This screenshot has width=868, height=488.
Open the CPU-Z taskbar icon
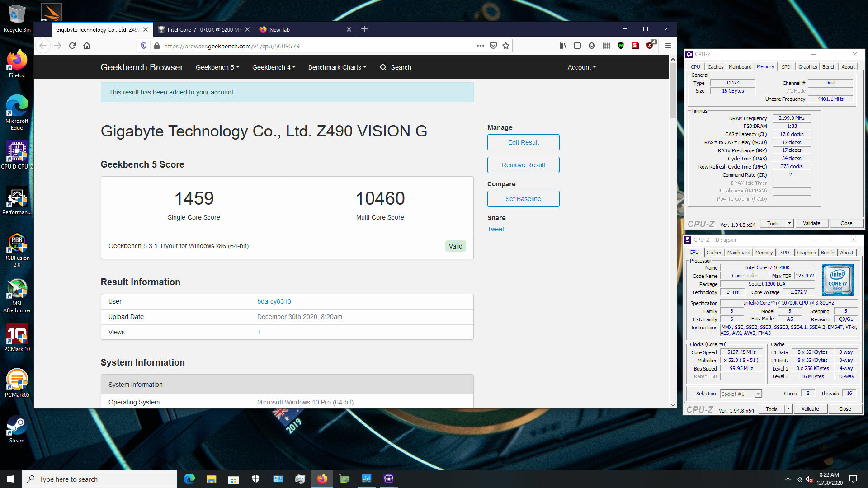[389, 479]
